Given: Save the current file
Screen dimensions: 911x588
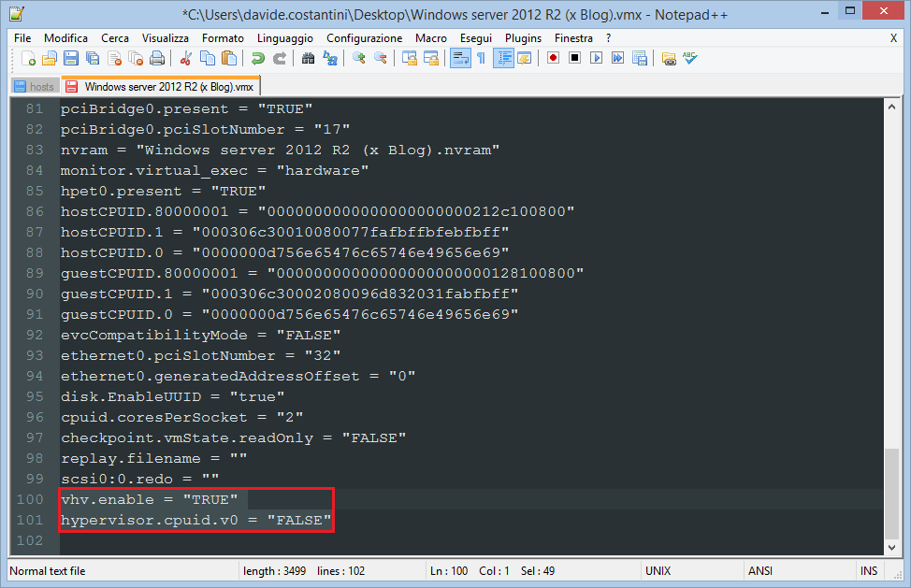Looking at the screenshot, I should 71,58.
